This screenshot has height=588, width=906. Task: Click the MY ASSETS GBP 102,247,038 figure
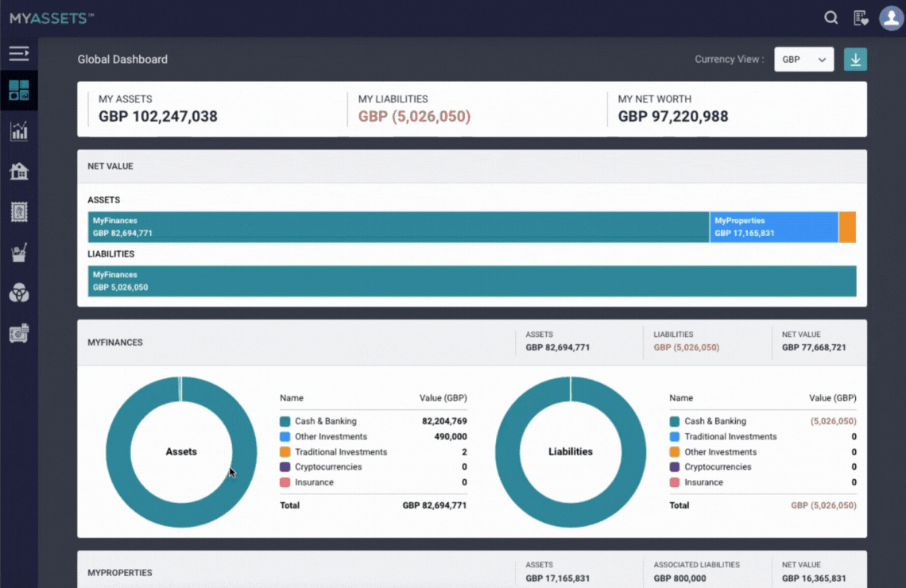tap(157, 116)
